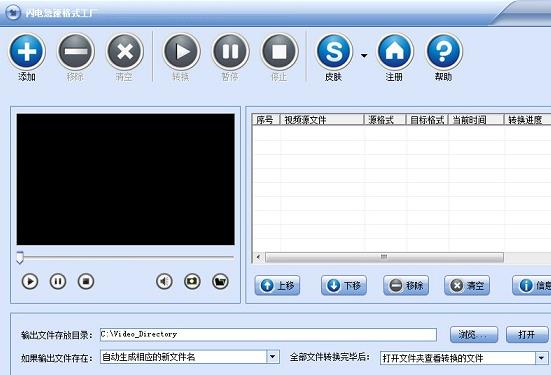Pause preview using player pause button
Viewport: 551px width, 375px height.
pyautogui.click(x=58, y=281)
